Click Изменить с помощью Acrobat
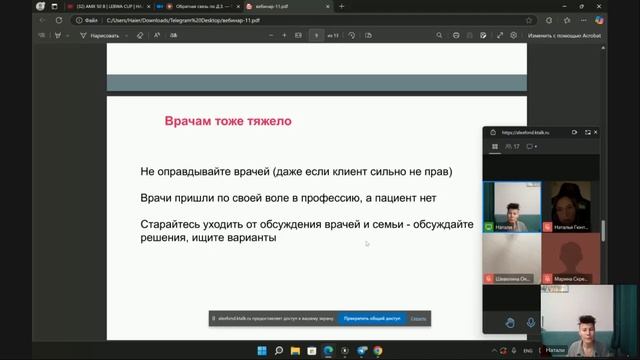 click(x=564, y=36)
